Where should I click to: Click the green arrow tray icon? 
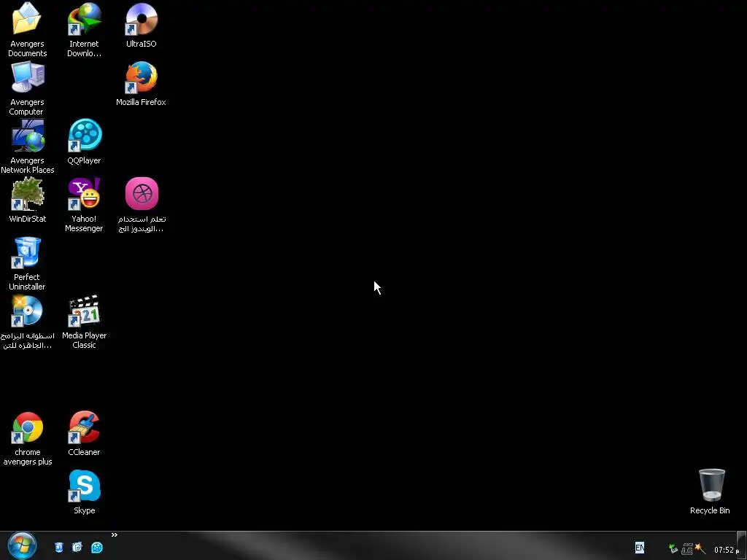click(x=673, y=548)
